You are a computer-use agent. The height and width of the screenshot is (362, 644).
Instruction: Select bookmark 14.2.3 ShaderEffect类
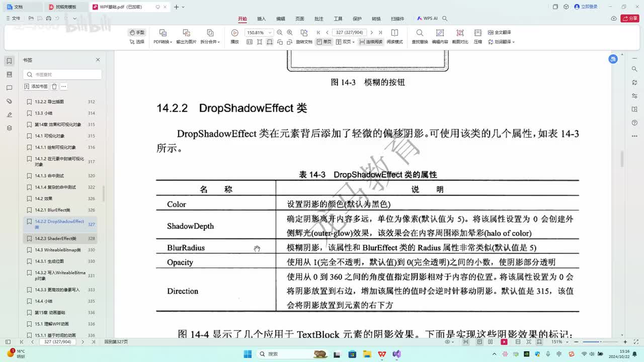pyautogui.click(x=60, y=239)
